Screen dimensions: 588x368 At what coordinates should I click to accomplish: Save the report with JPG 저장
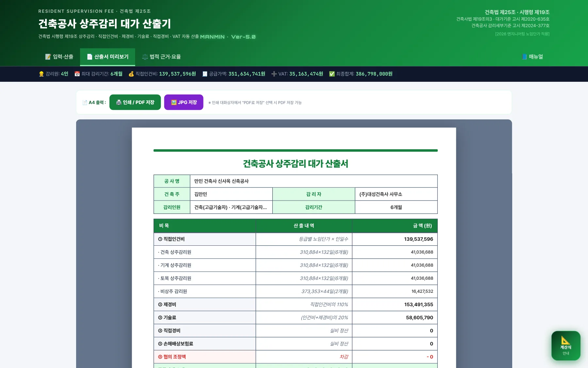click(x=184, y=102)
